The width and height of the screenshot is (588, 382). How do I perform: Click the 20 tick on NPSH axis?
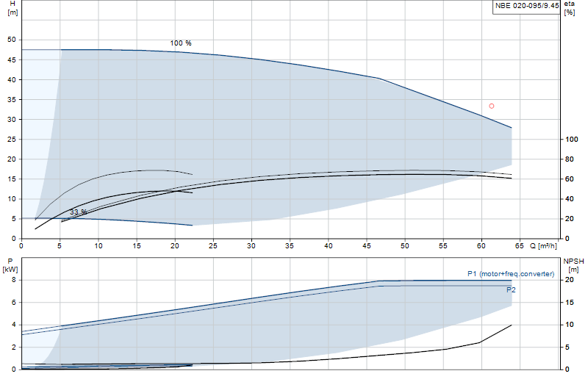(x=569, y=280)
